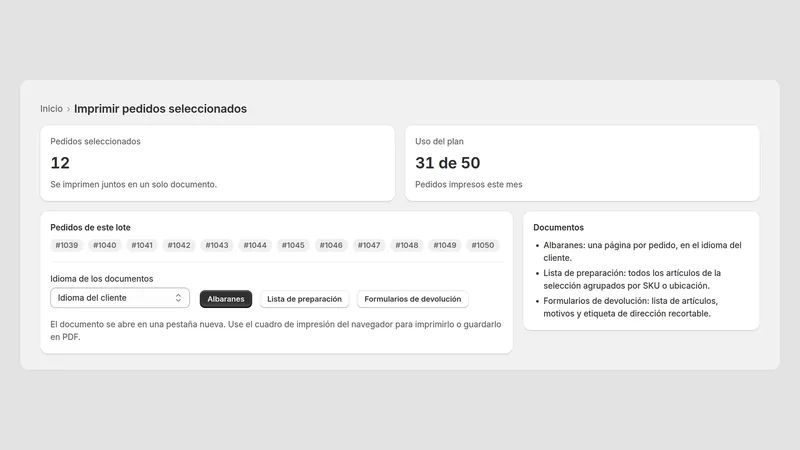
Task: Click the note about opening in new tab
Action: tap(276, 331)
